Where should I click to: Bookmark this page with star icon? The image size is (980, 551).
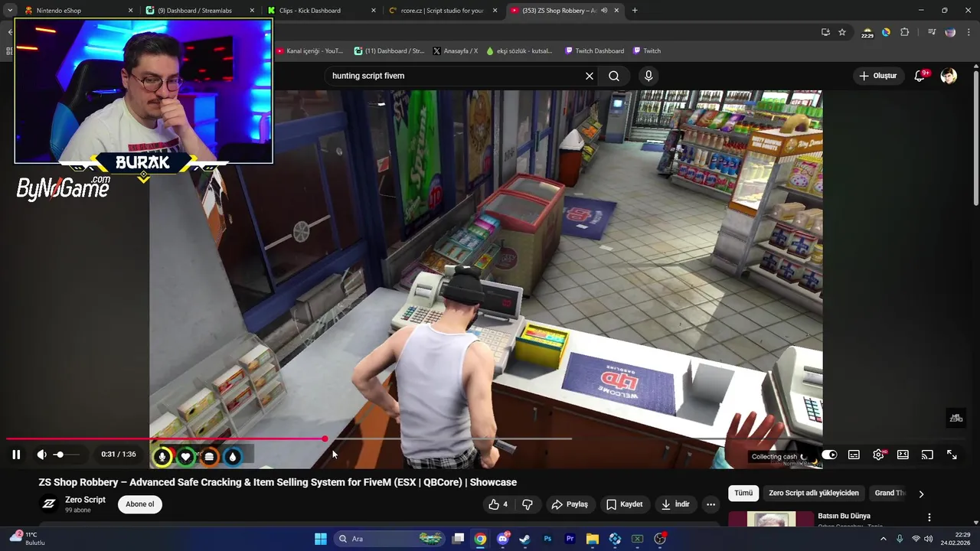click(x=842, y=32)
